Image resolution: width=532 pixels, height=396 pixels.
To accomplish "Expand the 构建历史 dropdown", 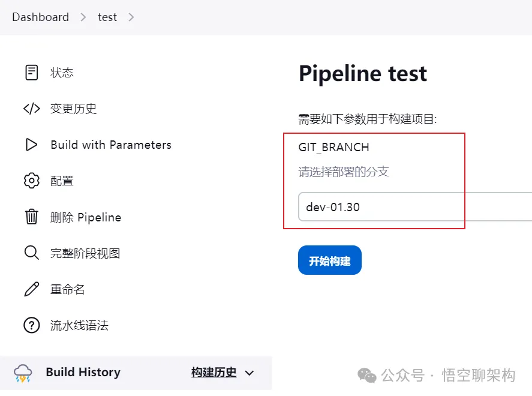I will pos(250,372).
